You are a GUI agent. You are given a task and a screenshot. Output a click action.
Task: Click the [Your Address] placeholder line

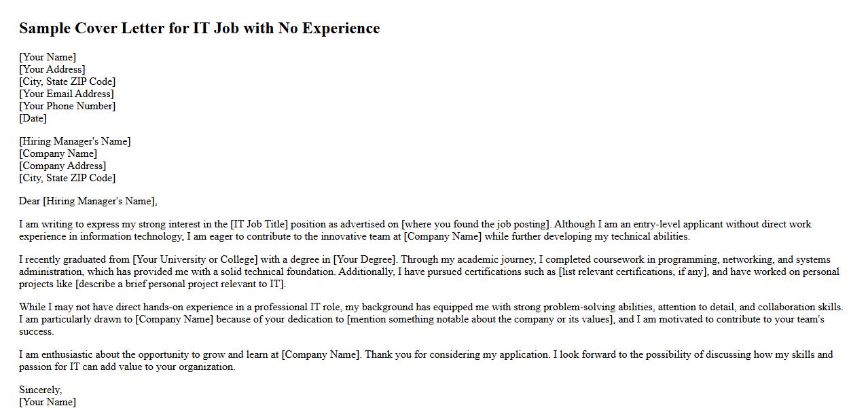[x=52, y=69]
